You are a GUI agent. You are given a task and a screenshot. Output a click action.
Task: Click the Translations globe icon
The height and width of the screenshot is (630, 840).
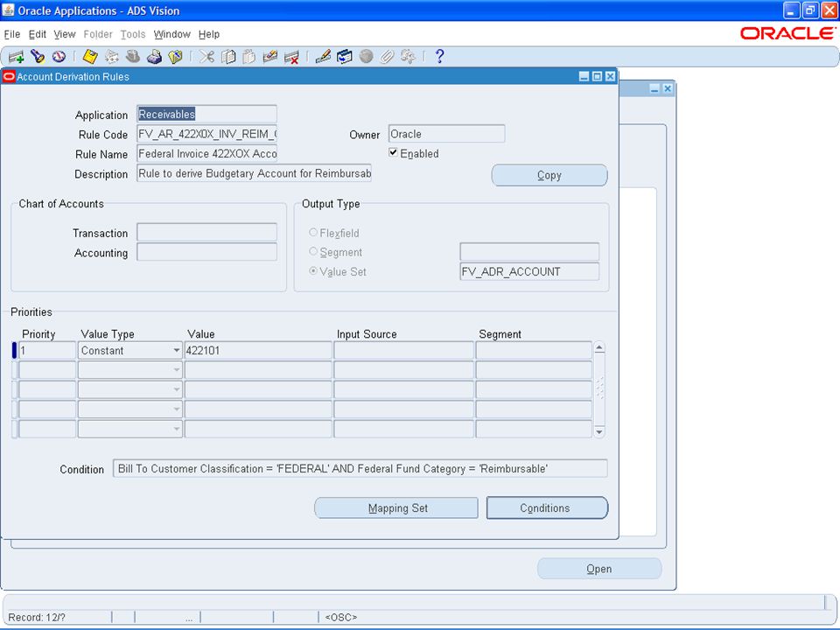pyautogui.click(x=366, y=56)
